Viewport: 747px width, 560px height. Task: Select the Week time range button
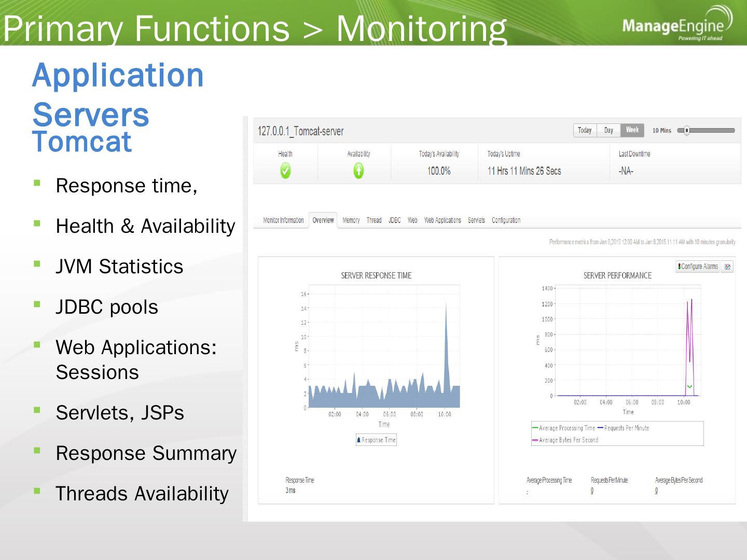[632, 130]
